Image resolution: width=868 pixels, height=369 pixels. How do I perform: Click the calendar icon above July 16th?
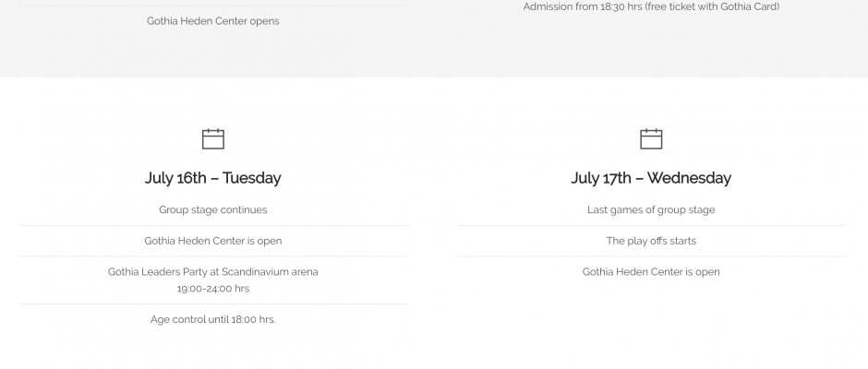pyautogui.click(x=213, y=139)
